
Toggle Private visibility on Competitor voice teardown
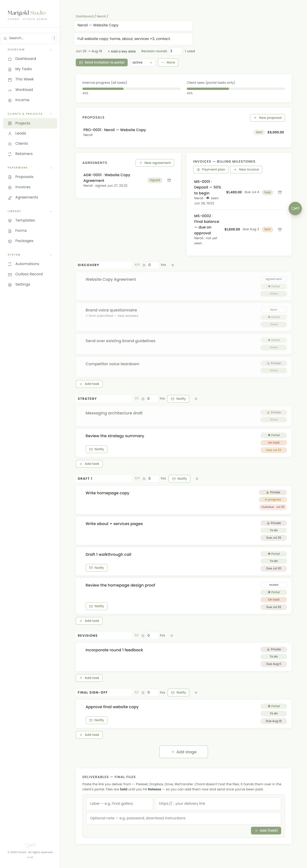coord(274,363)
